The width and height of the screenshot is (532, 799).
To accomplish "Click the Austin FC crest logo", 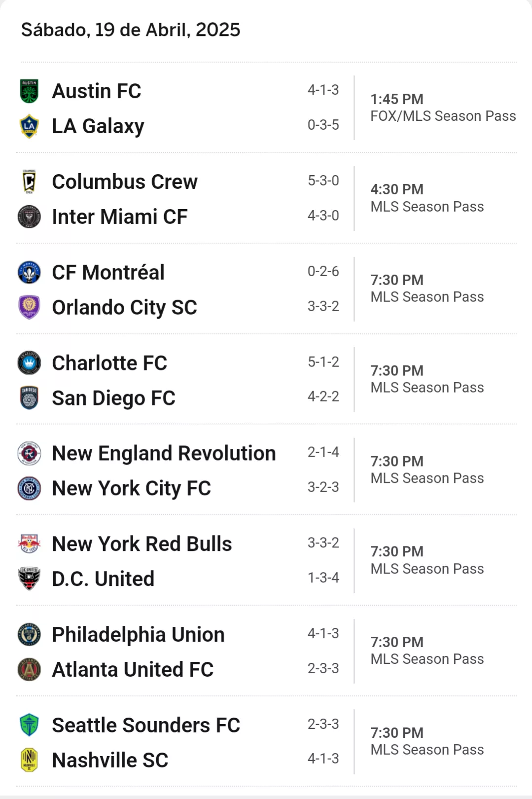I will tap(29, 91).
